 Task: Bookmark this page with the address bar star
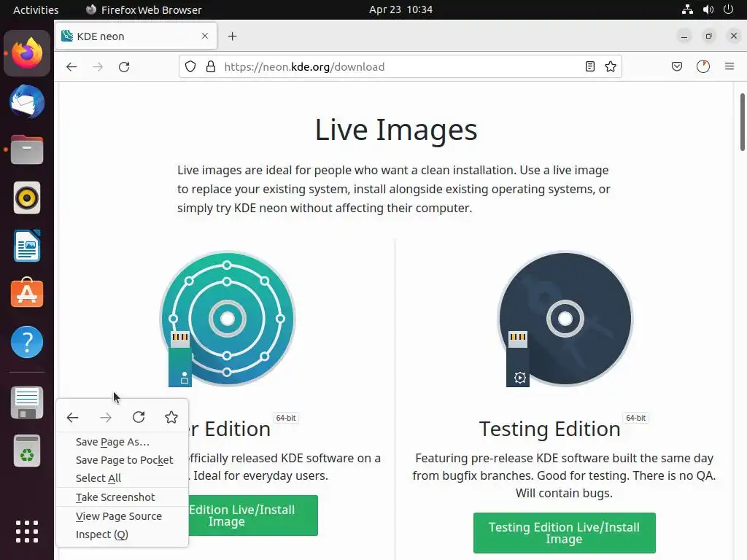(611, 66)
